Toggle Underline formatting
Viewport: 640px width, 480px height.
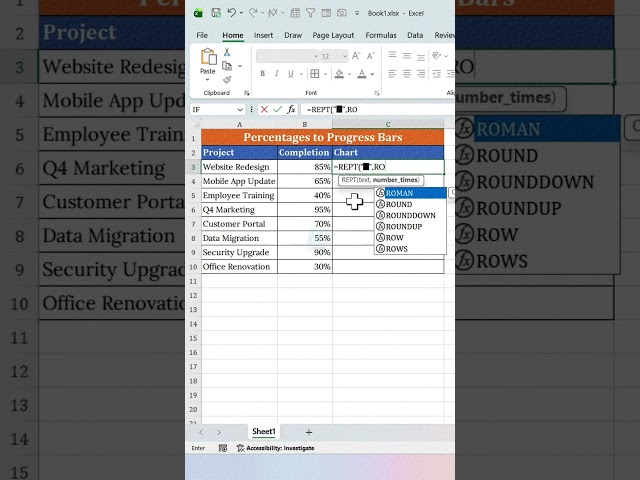291,73
